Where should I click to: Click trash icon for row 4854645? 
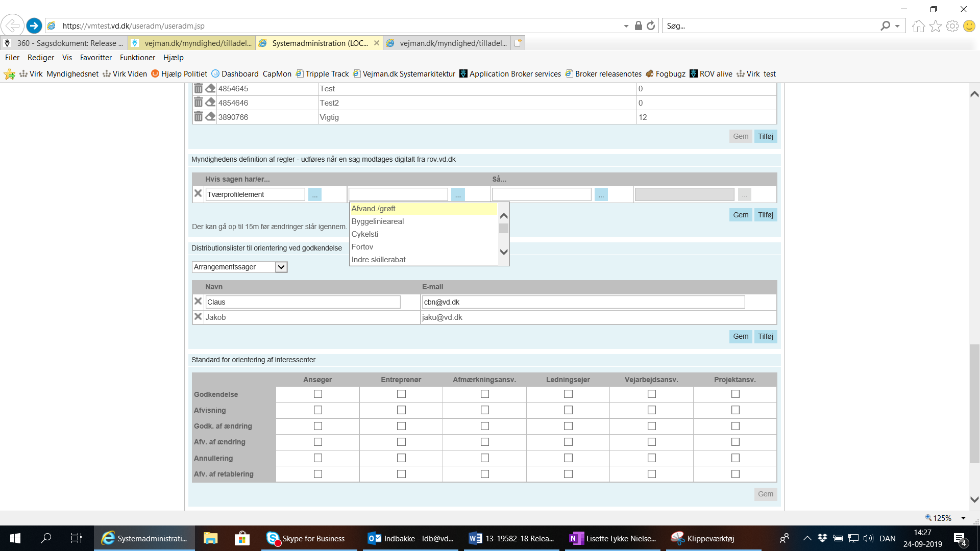click(198, 88)
